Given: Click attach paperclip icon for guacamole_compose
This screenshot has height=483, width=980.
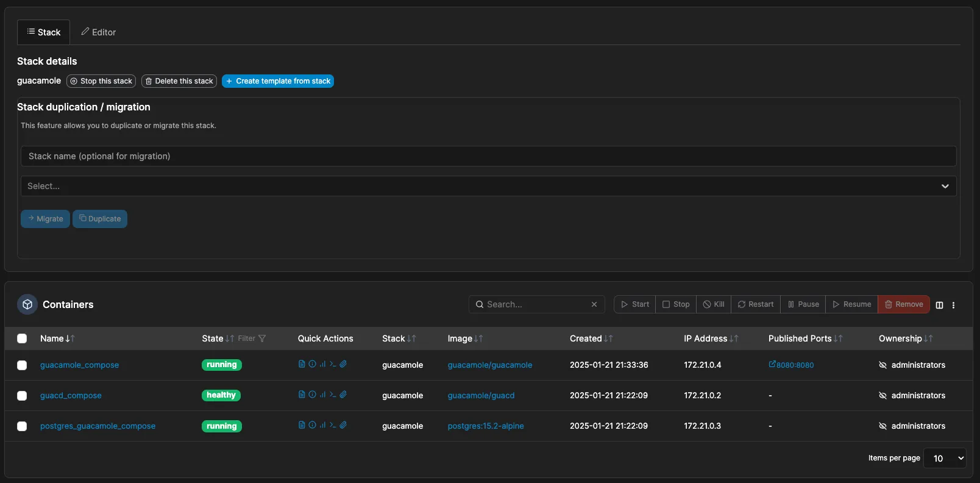Looking at the screenshot, I should (x=343, y=364).
